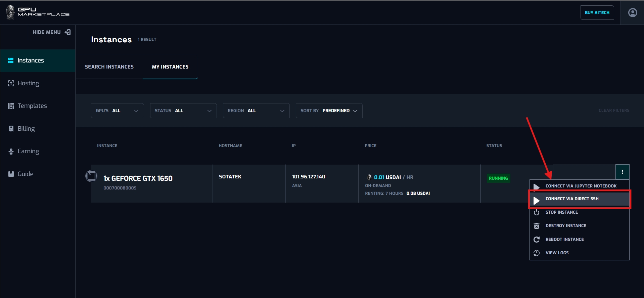644x298 pixels.
Task: Click the Billing sidebar icon
Action: click(x=11, y=129)
